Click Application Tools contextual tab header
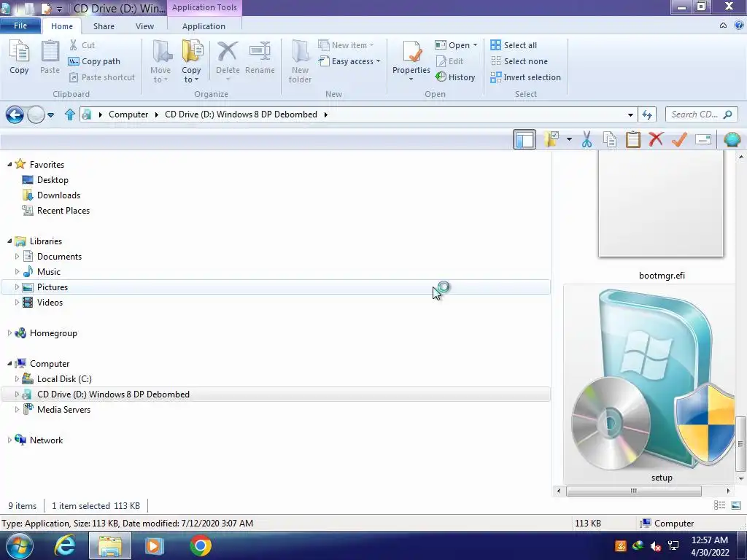This screenshot has height=560, width=747. 204,7
